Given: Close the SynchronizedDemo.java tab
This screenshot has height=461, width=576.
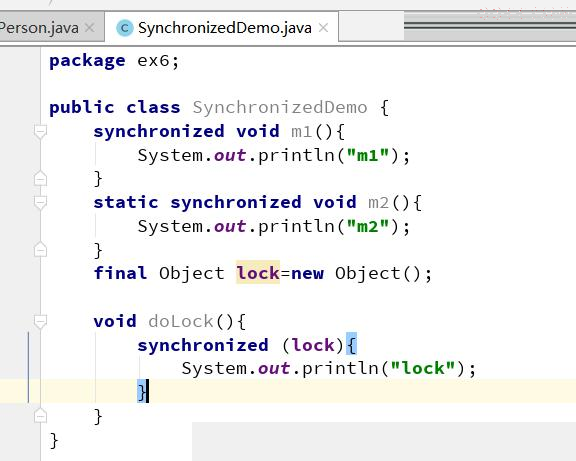Looking at the screenshot, I should 323,28.
